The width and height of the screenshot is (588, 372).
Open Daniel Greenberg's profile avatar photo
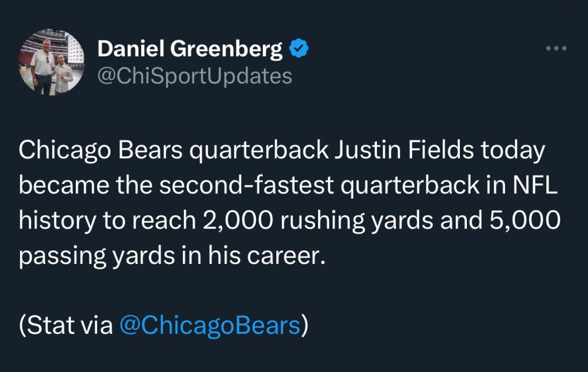51,62
